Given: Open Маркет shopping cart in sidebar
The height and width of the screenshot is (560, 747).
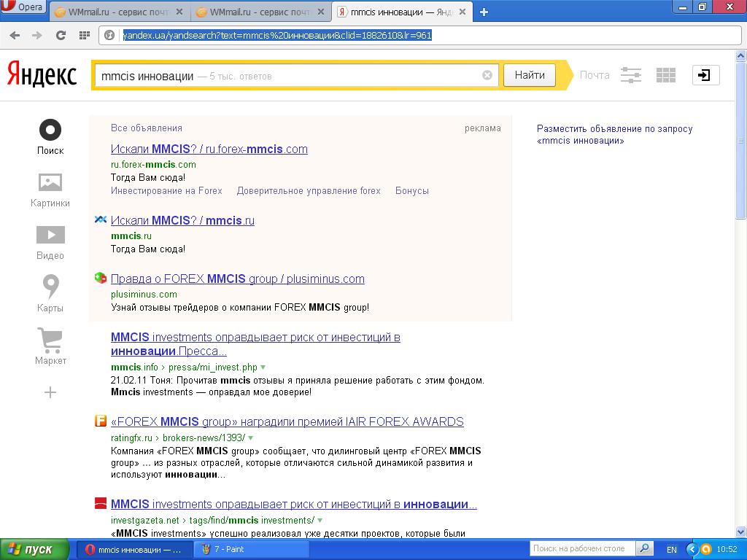Looking at the screenshot, I should point(50,346).
